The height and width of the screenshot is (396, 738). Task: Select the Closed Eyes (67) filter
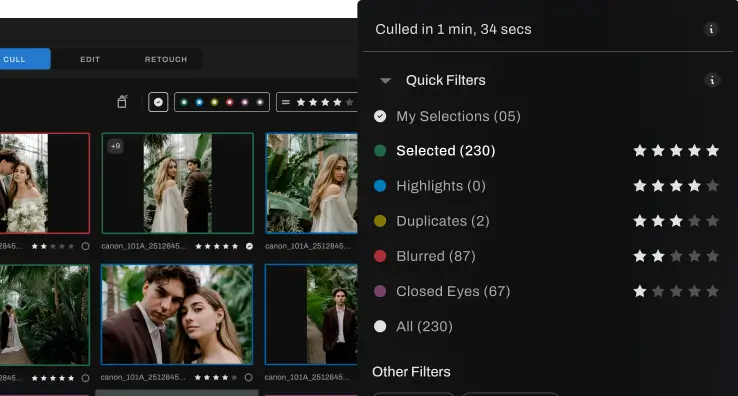point(453,291)
